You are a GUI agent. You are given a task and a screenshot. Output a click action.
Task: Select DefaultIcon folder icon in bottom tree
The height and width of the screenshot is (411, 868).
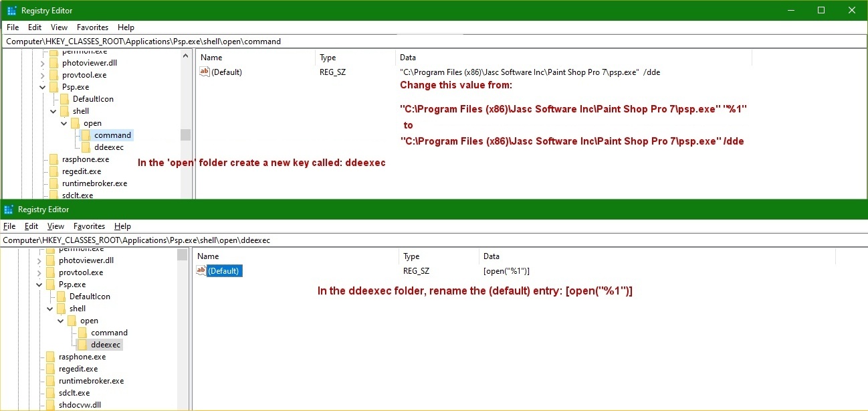(x=61, y=297)
